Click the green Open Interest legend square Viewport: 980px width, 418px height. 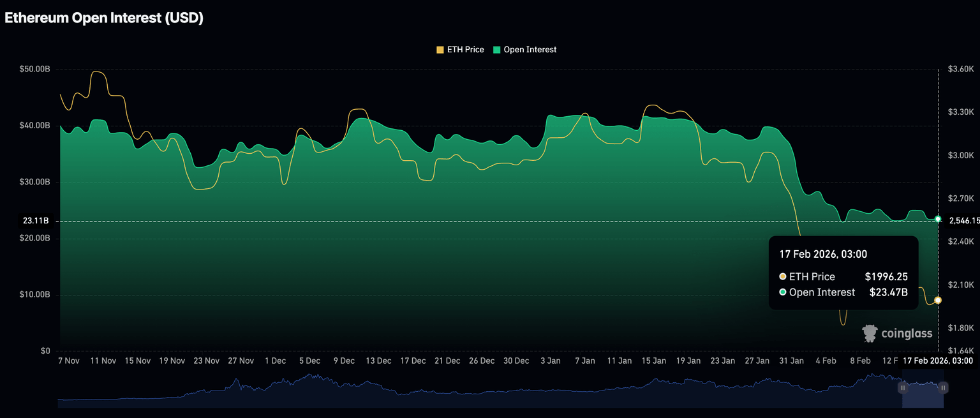click(x=497, y=50)
